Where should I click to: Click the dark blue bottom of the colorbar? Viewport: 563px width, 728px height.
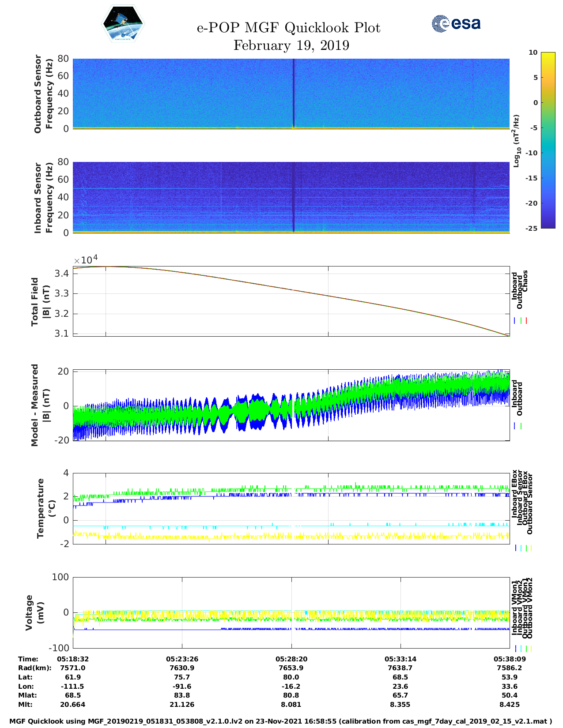coord(548,225)
